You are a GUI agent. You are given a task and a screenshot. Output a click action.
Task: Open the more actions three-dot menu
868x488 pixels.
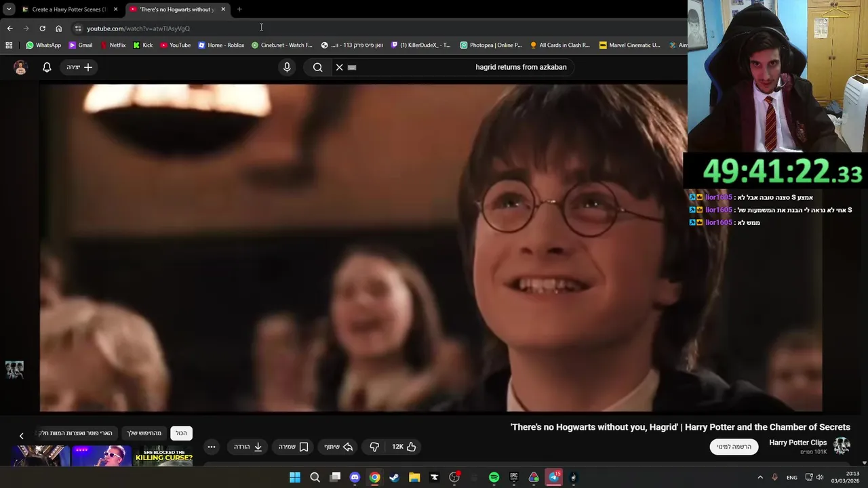[212, 447]
